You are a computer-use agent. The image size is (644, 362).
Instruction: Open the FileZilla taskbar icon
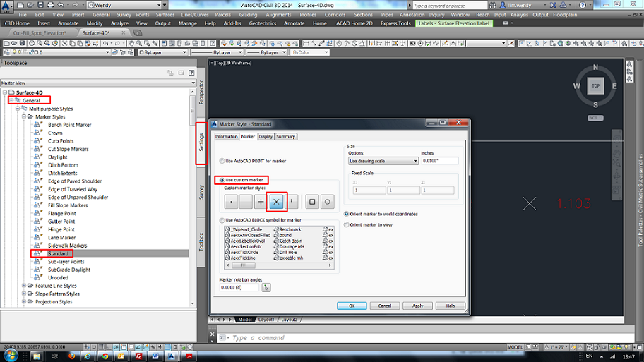point(139,356)
